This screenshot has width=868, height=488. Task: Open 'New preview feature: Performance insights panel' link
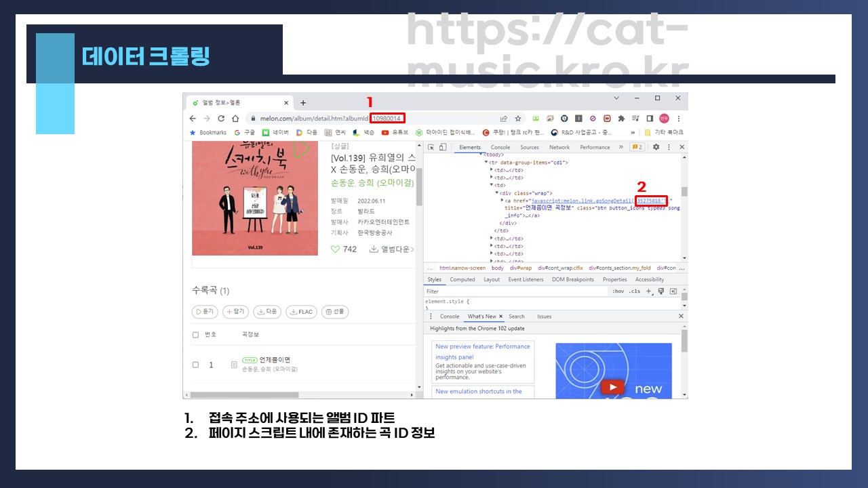(x=483, y=352)
